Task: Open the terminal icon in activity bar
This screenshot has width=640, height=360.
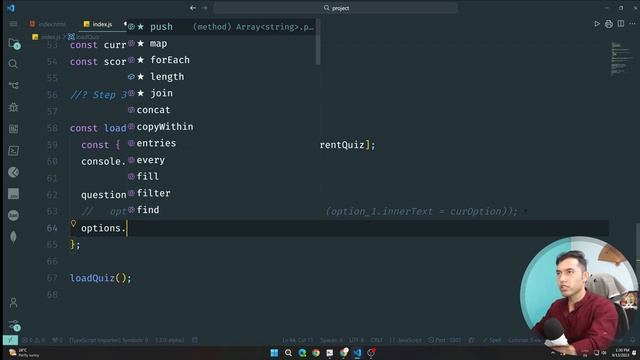Action: 13,151
